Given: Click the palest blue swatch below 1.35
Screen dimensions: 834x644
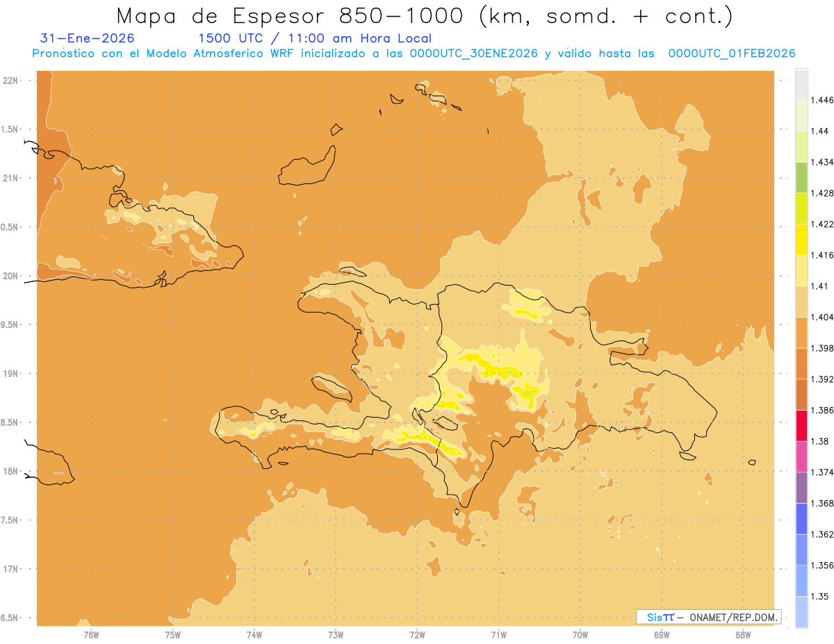Looking at the screenshot, I should [801, 611].
